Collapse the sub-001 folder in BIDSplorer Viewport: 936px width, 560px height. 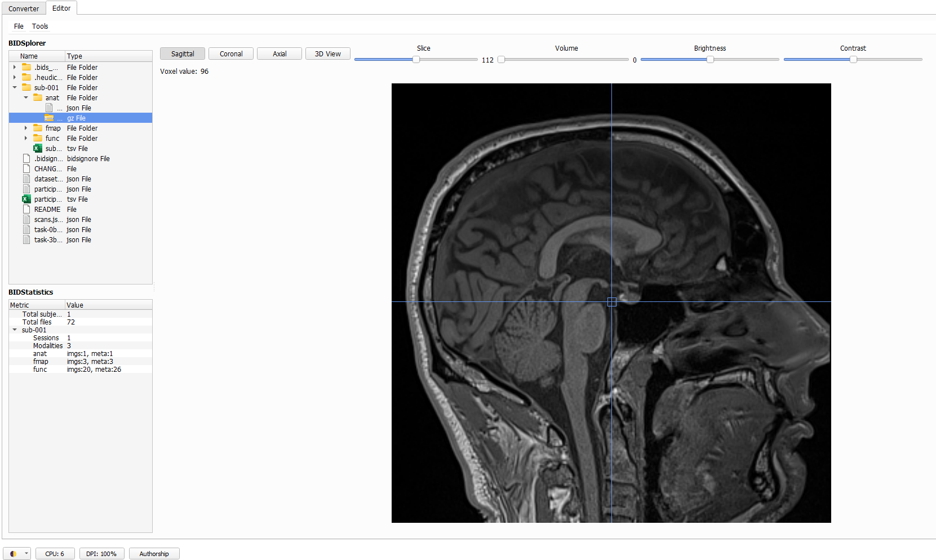tap(15, 88)
